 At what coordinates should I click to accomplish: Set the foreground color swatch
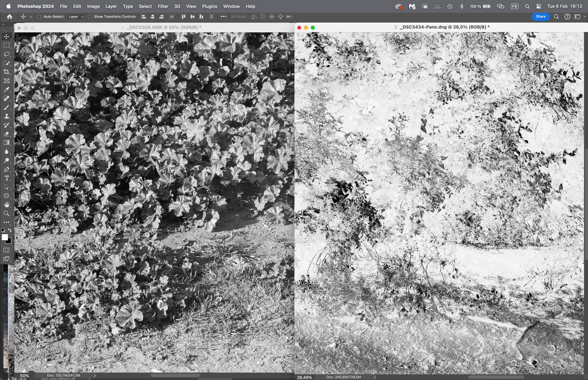(4, 237)
